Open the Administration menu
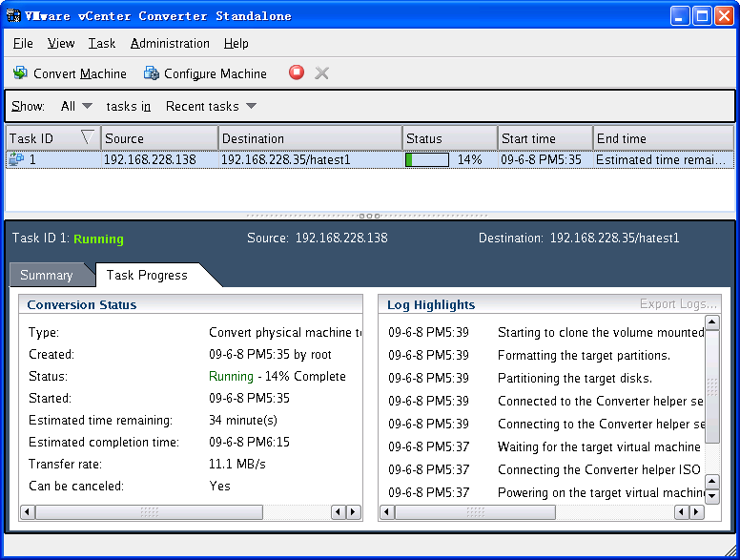This screenshot has width=740, height=560. (170, 43)
